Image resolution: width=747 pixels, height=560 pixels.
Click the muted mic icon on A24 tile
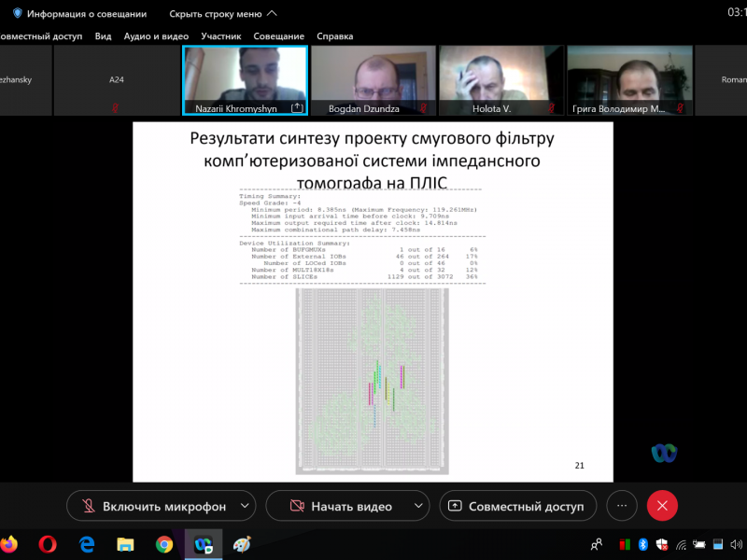(x=116, y=108)
